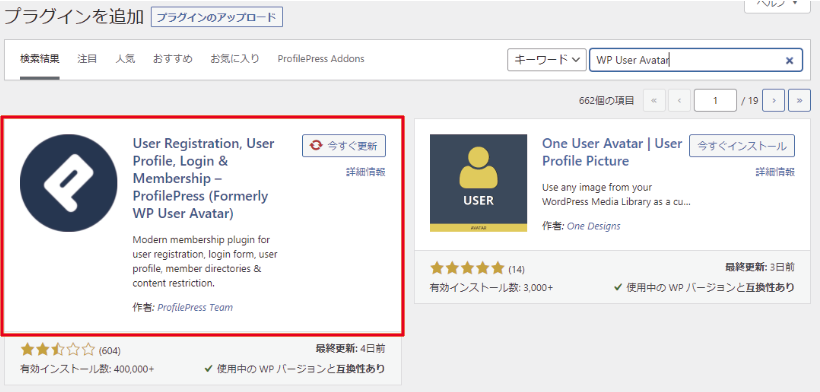Click 有効インストール数: 400,000+ text
The height and width of the screenshot is (392, 820).
tap(87, 369)
